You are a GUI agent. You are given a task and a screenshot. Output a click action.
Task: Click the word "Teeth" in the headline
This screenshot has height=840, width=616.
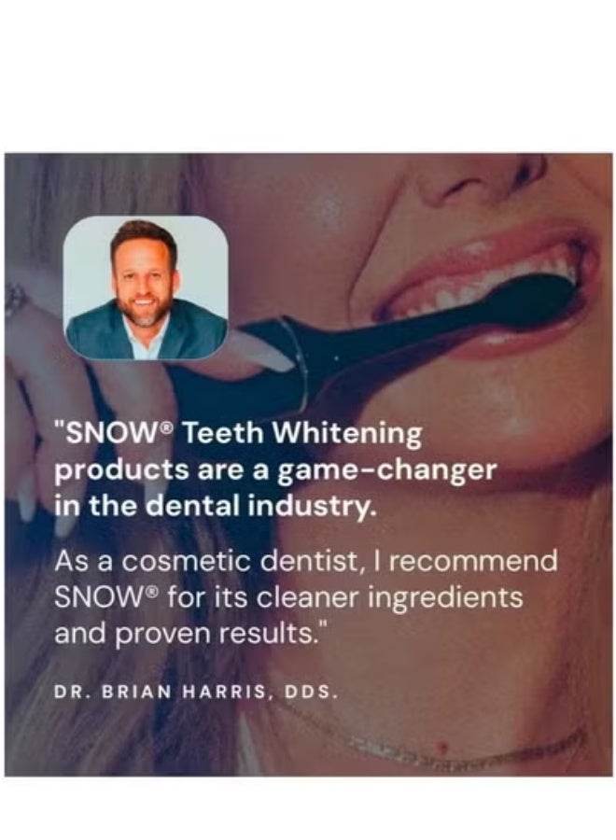224,432
